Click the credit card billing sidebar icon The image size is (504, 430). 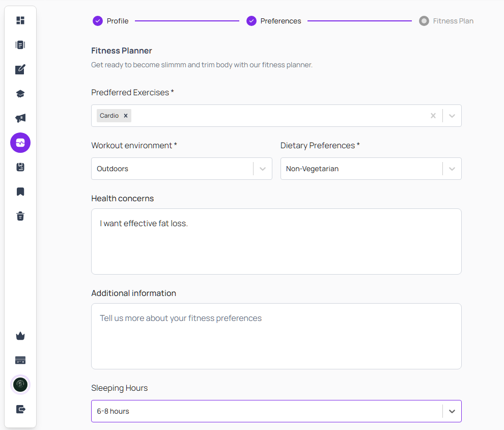20,360
